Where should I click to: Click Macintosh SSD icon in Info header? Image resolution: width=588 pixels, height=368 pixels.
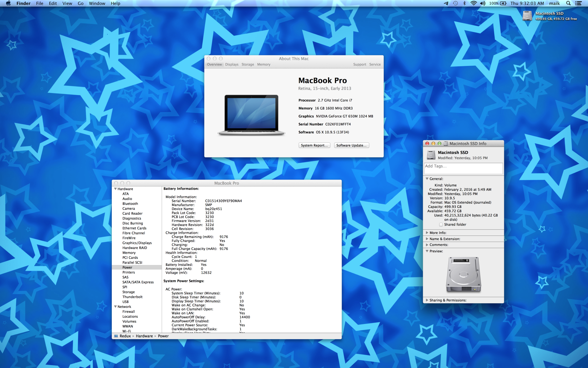431,155
